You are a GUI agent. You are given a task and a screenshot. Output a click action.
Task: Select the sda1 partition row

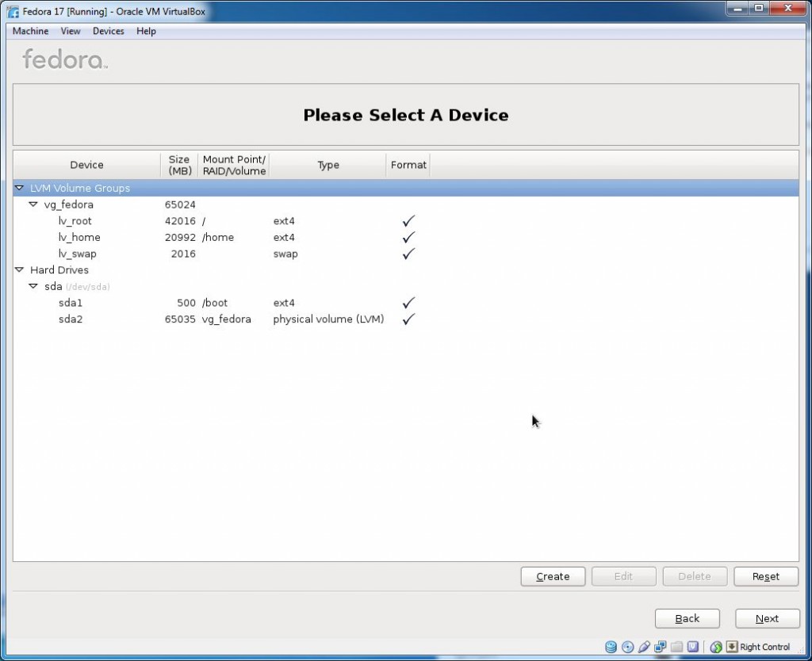pyautogui.click(x=405, y=303)
